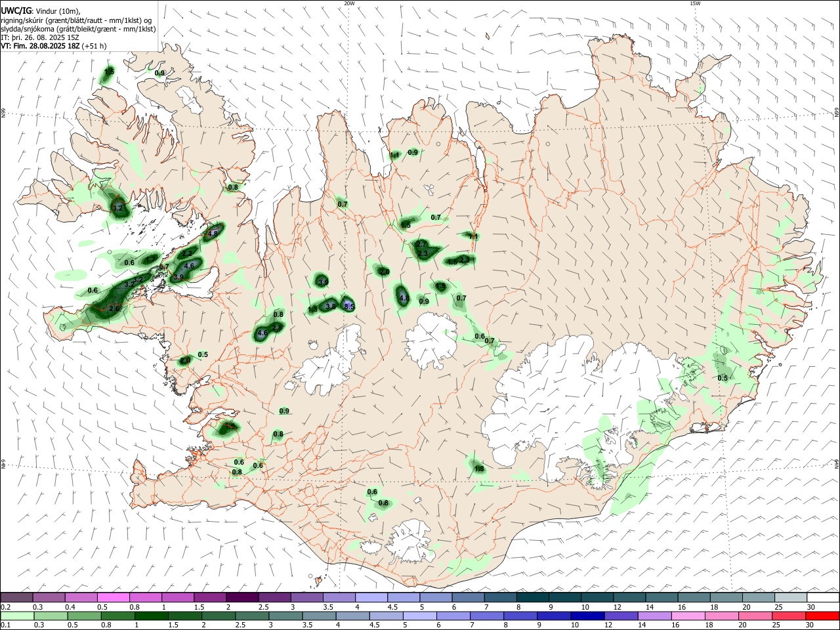Pick the darkest green 1 swatch in lower legend row
The image size is (840, 630).
pyautogui.click(x=152, y=616)
